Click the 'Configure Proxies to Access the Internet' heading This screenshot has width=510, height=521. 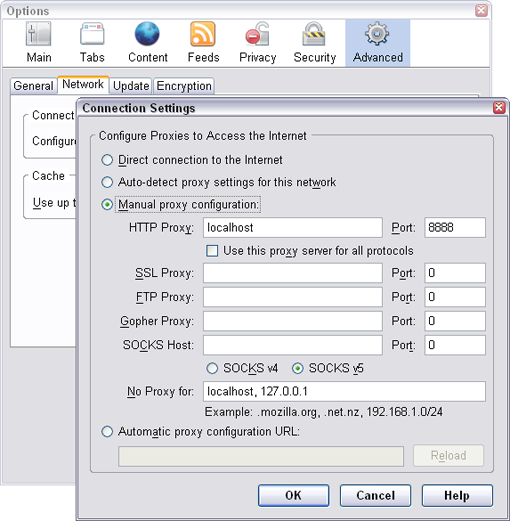pyautogui.click(x=203, y=136)
